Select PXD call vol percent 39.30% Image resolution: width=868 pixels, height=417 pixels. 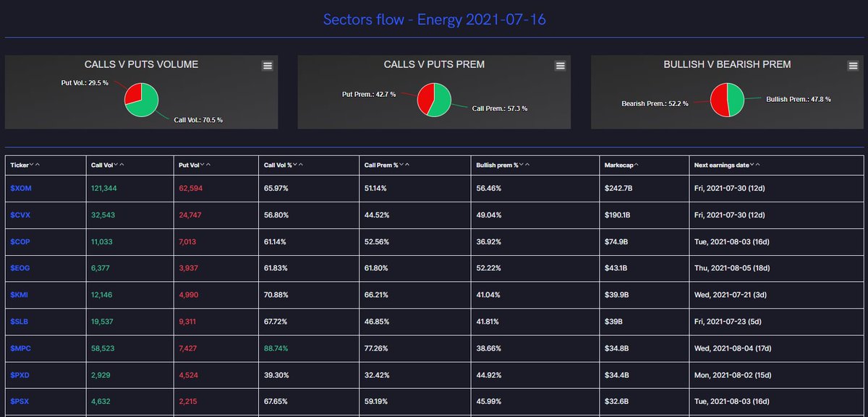[276, 375]
